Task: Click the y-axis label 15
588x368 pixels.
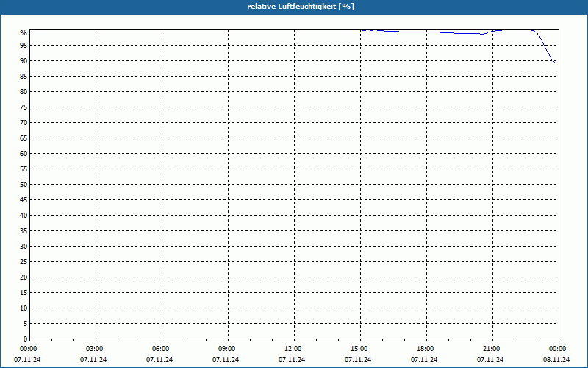Action: tap(24, 293)
